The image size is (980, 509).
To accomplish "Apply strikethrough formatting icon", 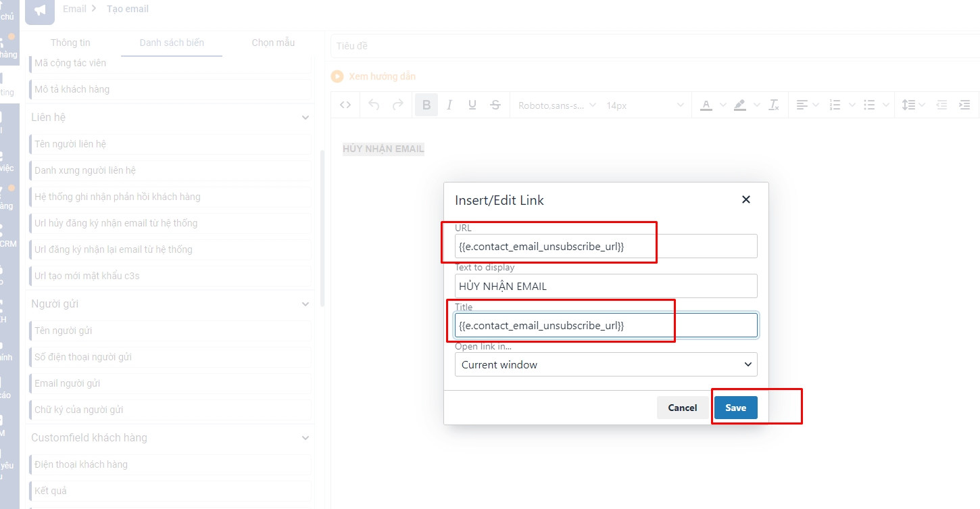I will coord(495,105).
